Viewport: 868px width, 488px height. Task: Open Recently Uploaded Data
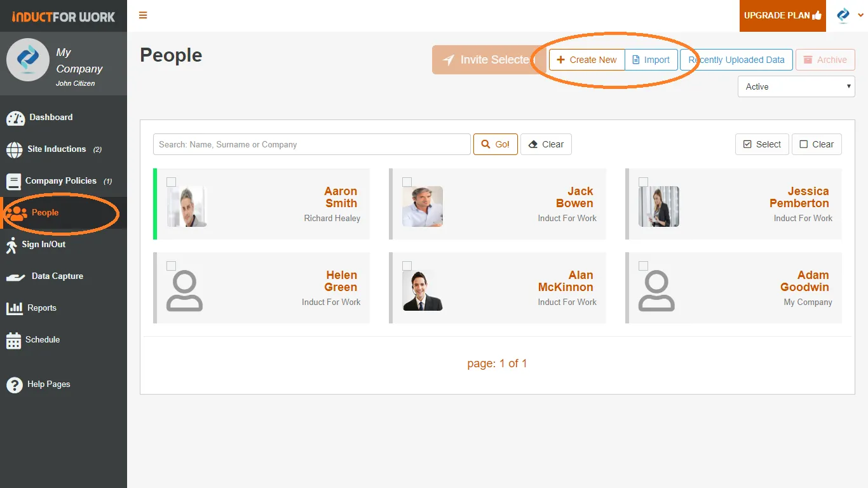736,60
